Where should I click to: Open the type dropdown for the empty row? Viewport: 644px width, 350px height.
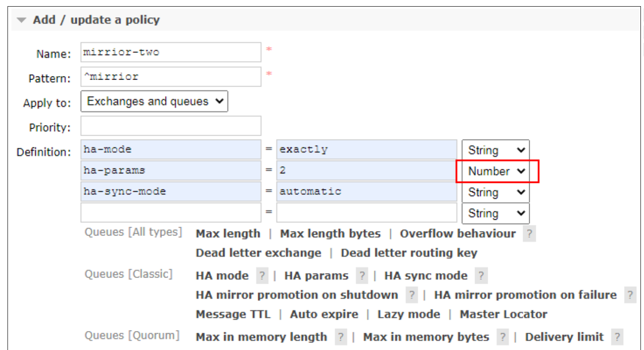[496, 213]
